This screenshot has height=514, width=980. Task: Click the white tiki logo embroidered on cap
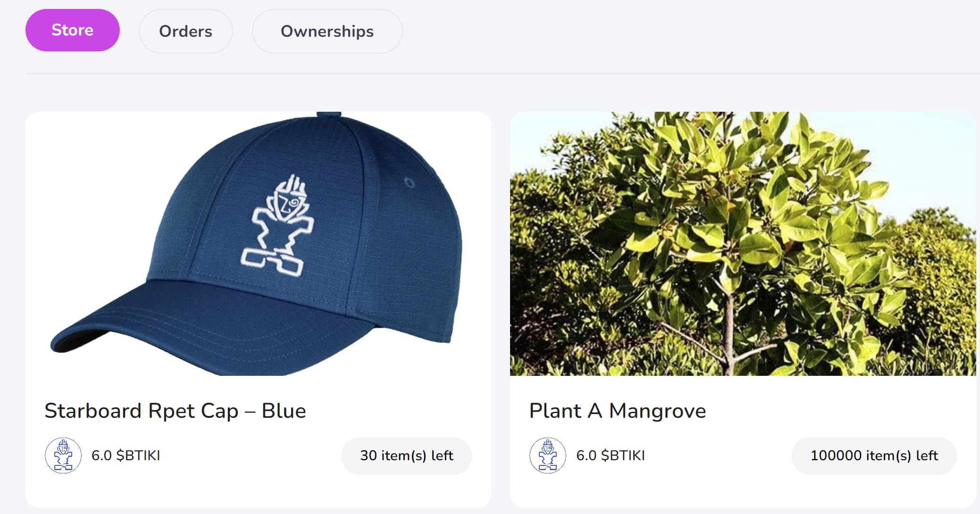click(x=277, y=226)
